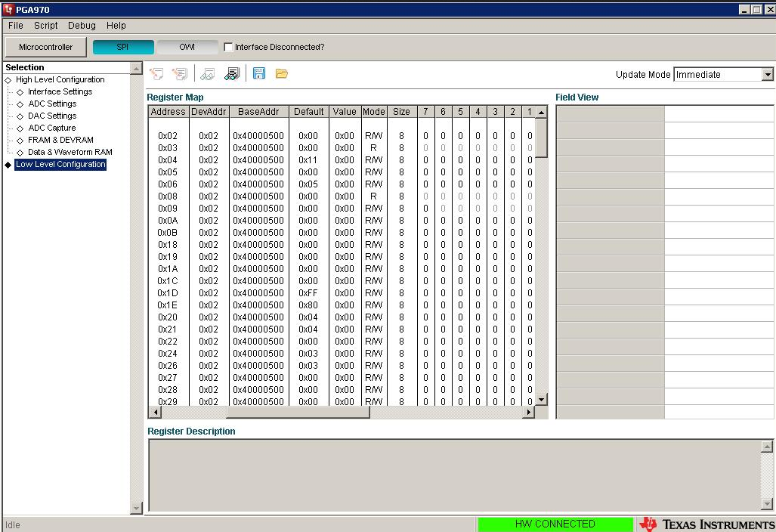Click Register Map scroll down arrow
Viewport: 776px width, 532px height.
[x=542, y=399]
